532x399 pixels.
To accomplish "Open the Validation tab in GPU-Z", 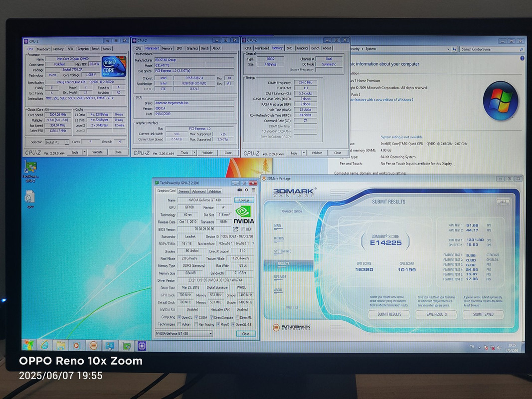I will click(x=215, y=192).
